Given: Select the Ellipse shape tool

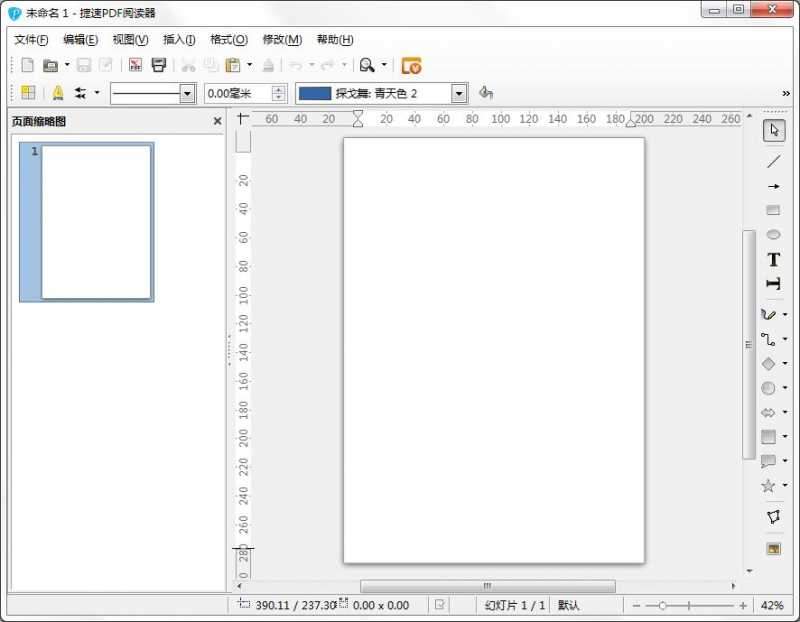Looking at the screenshot, I should coord(773,235).
